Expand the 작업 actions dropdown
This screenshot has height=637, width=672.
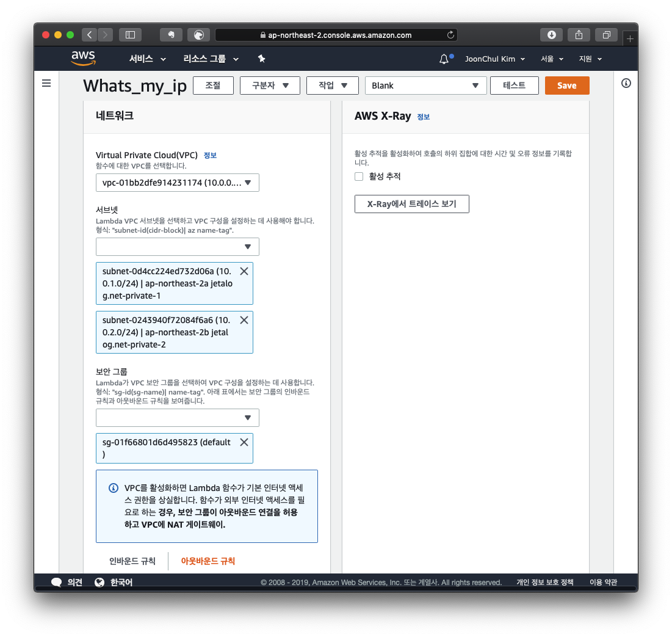pyautogui.click(x=333, y=86)
